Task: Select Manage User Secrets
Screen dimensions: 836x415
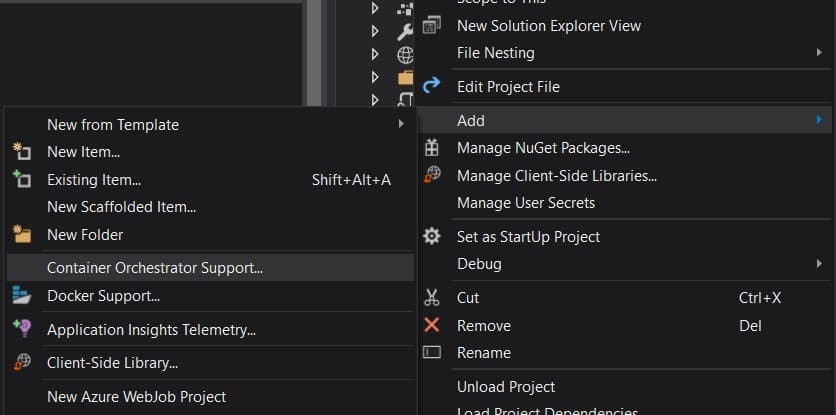Action: tap(525, 203)
